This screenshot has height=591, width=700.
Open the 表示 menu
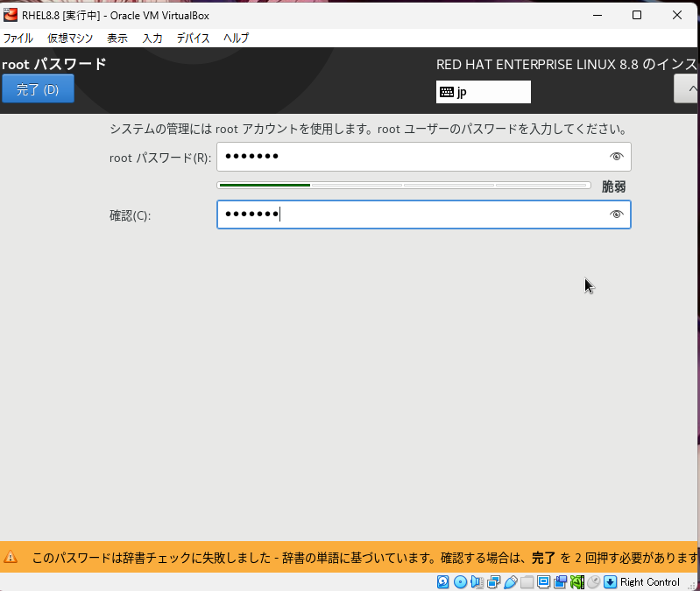[x=117, y=39]
